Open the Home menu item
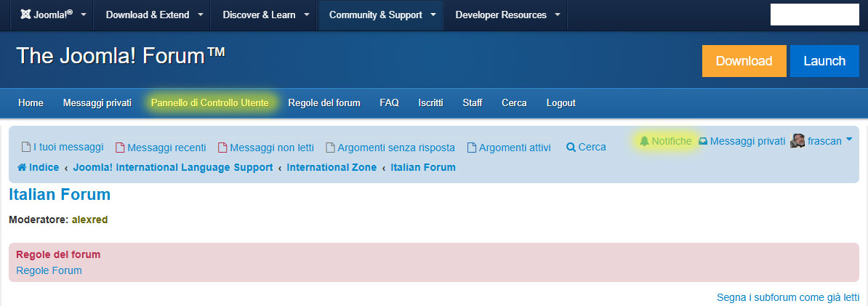The width and height of the screenshot is (868, 306). point(31,103)
